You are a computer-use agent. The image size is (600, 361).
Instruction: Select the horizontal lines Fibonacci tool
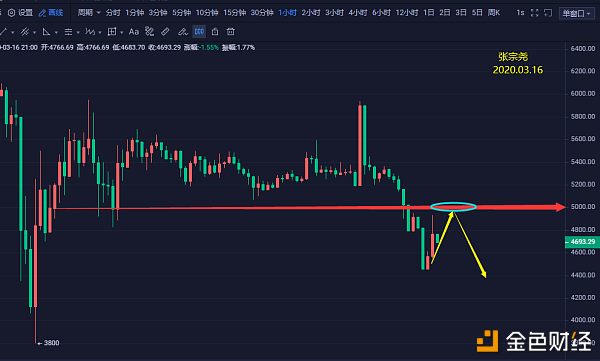click(68, 31)
